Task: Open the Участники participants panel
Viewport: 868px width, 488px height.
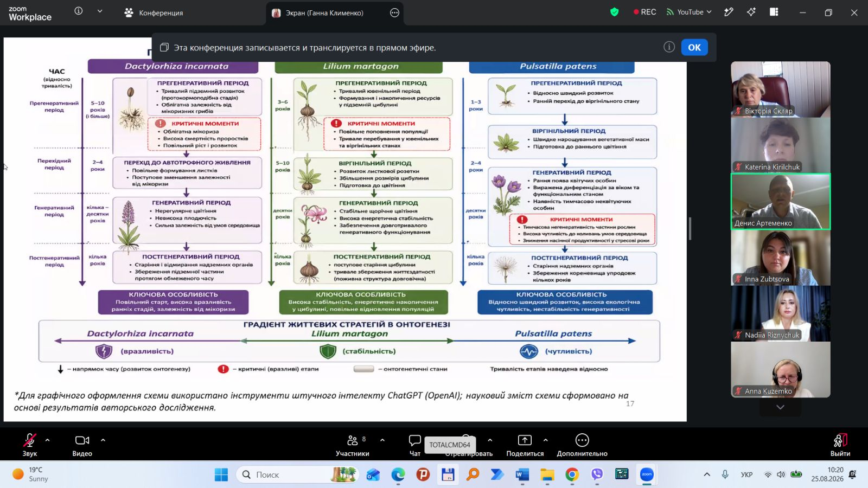Action: (x=353, y=445)
